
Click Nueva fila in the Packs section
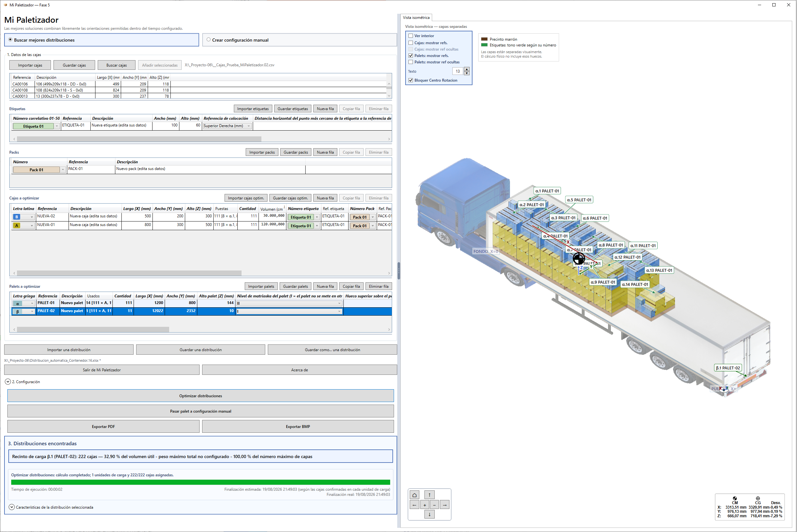pos(325,152)
